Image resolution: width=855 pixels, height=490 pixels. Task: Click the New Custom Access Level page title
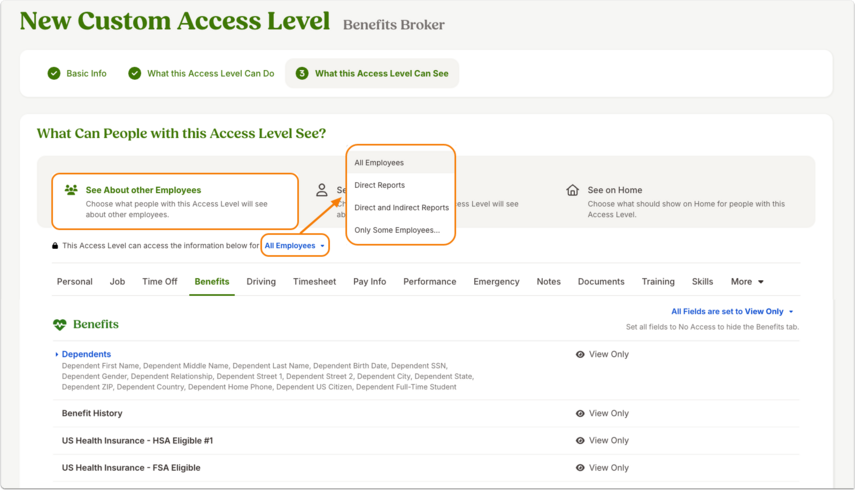(x=174, y=21)
